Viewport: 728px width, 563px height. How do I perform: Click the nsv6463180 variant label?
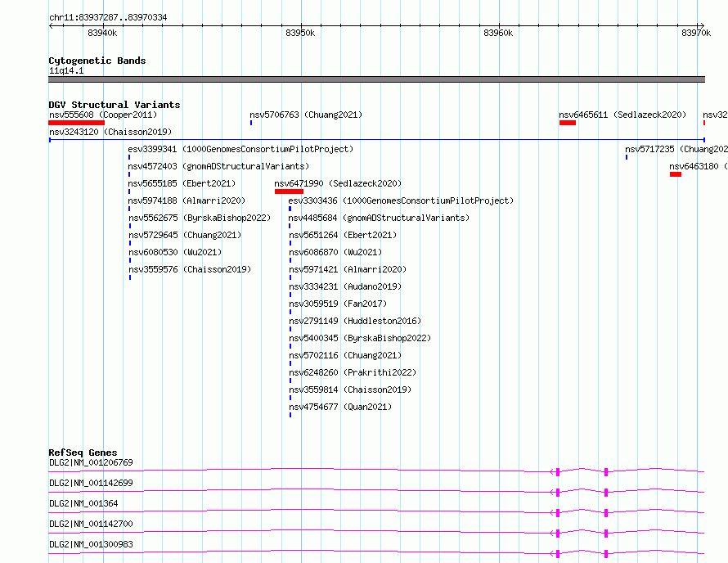coord(699,166)
